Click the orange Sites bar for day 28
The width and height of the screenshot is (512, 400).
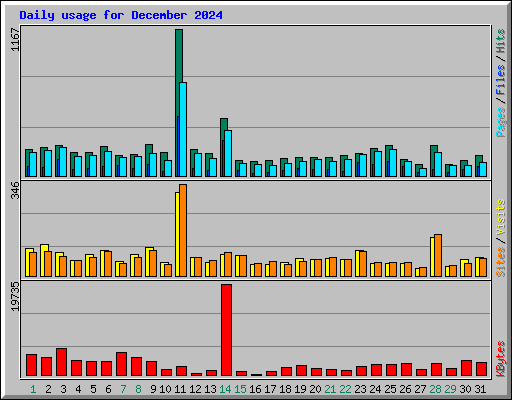438,256
